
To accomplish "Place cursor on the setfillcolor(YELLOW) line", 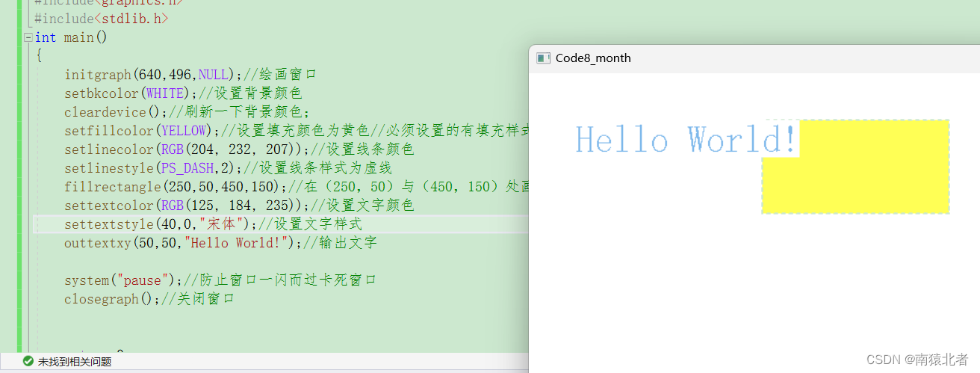I will [x=297, y=131].
